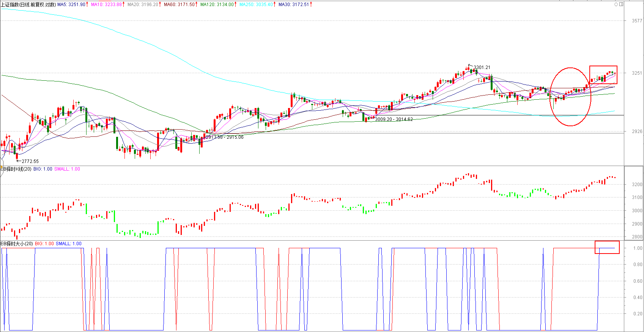644x332 pixels.
Task: Click the 2926 value on the price axis
Action: pyautogui.click(x=637, y=132)
